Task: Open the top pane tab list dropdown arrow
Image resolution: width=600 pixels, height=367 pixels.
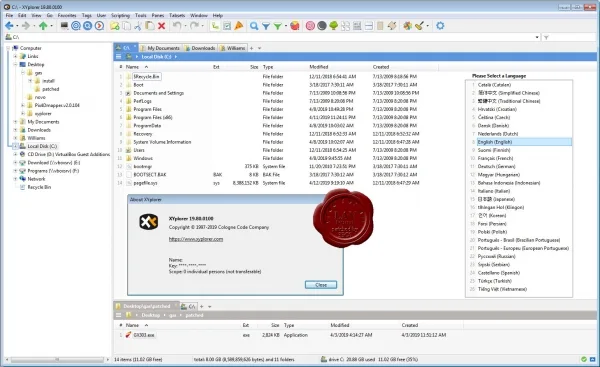Action: coord(259,48)
